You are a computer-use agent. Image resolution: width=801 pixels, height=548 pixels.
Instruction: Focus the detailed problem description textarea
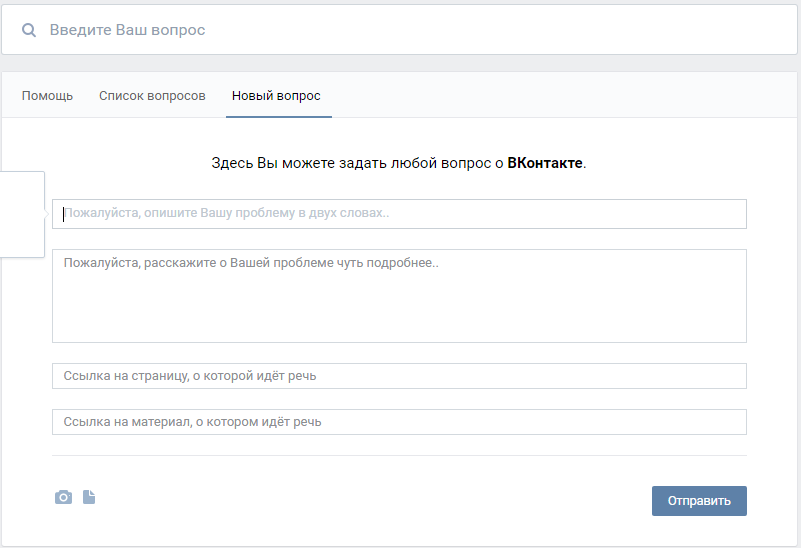400,296
